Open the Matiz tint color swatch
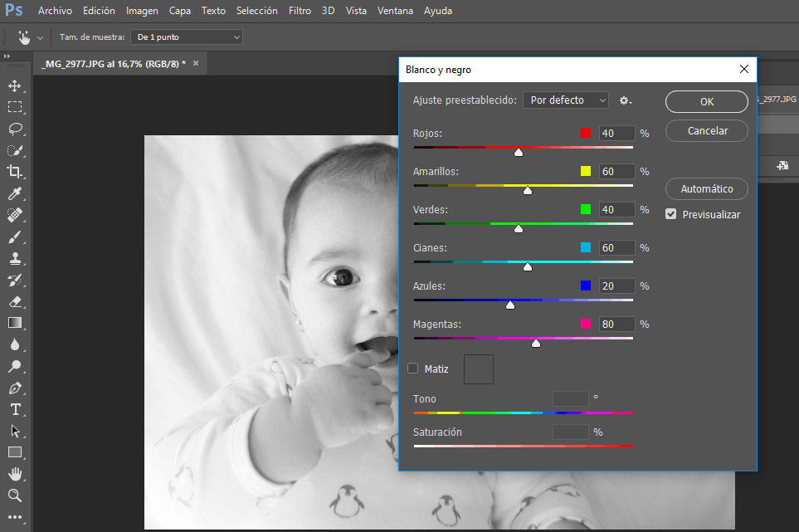Image resolution: width=799 pixels, height=532 pixels. click(479, 369)
